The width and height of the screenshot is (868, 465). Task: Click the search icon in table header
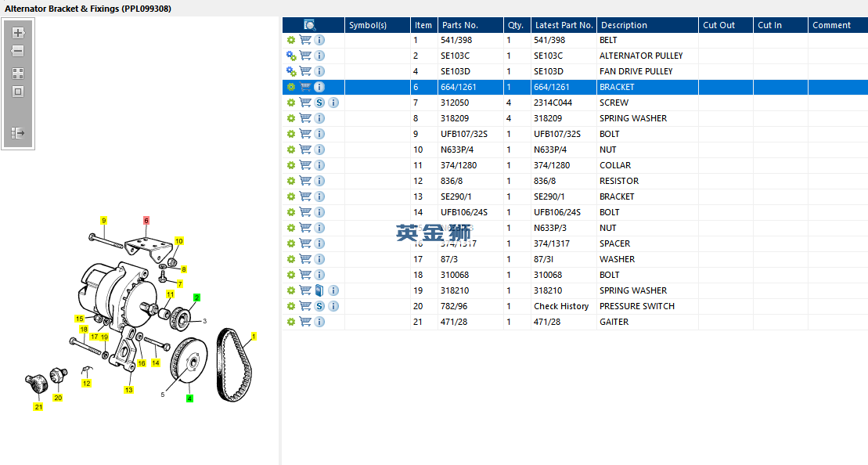pos(309,25)
